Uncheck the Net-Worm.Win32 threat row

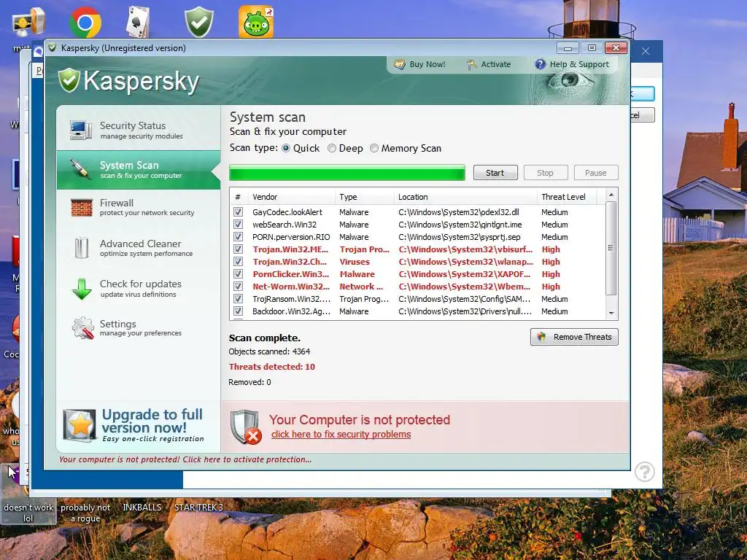point(239,286)
